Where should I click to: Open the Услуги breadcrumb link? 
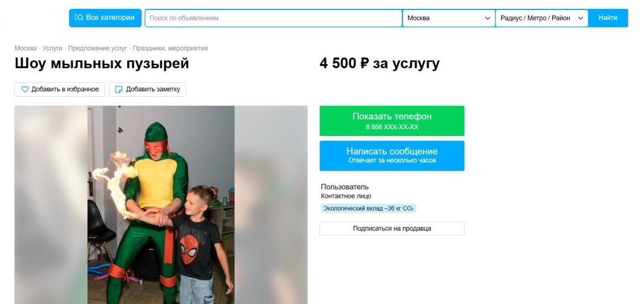pos(52,48)
